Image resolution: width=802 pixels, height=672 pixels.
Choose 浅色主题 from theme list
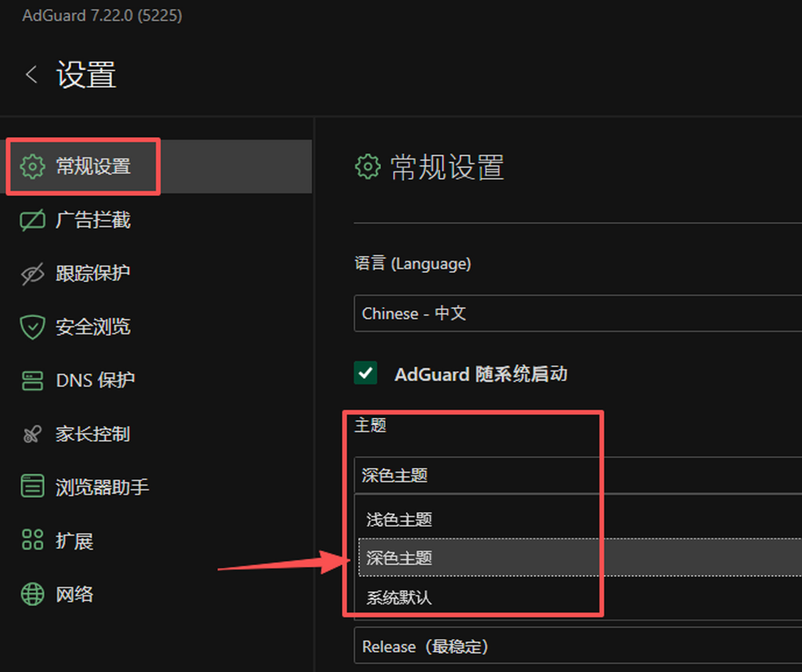580,519
